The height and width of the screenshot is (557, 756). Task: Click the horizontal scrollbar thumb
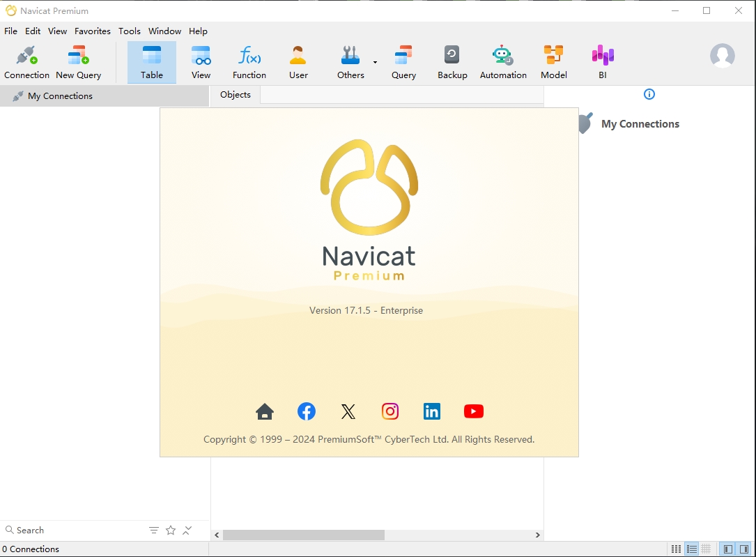304,535
